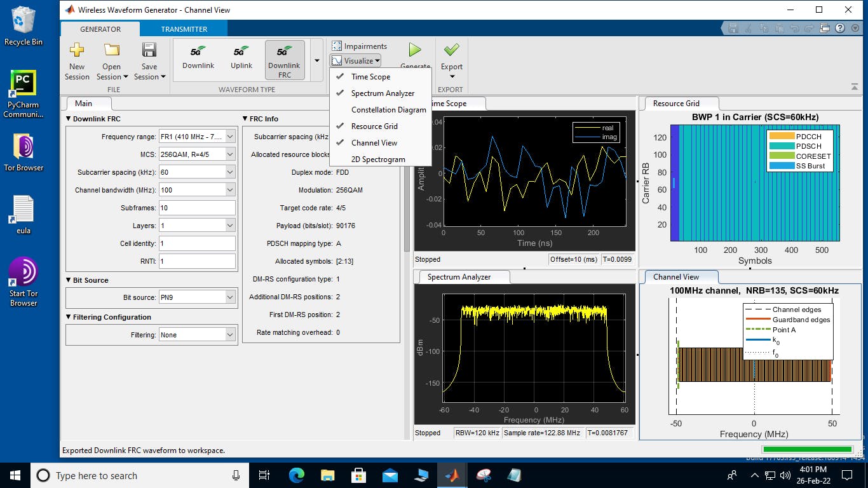Click the Task View taskbar icon

(x=265, y=475)
